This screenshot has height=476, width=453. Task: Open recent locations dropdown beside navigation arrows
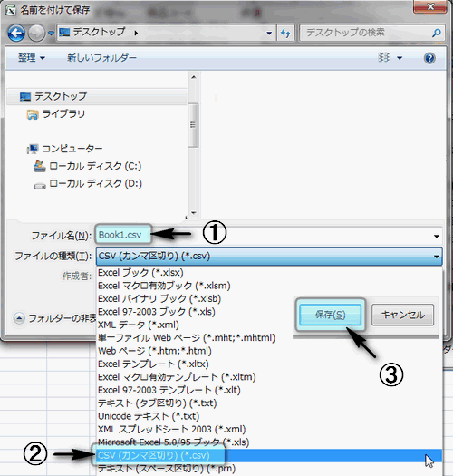pyautogui.click(x=51, y=33)
